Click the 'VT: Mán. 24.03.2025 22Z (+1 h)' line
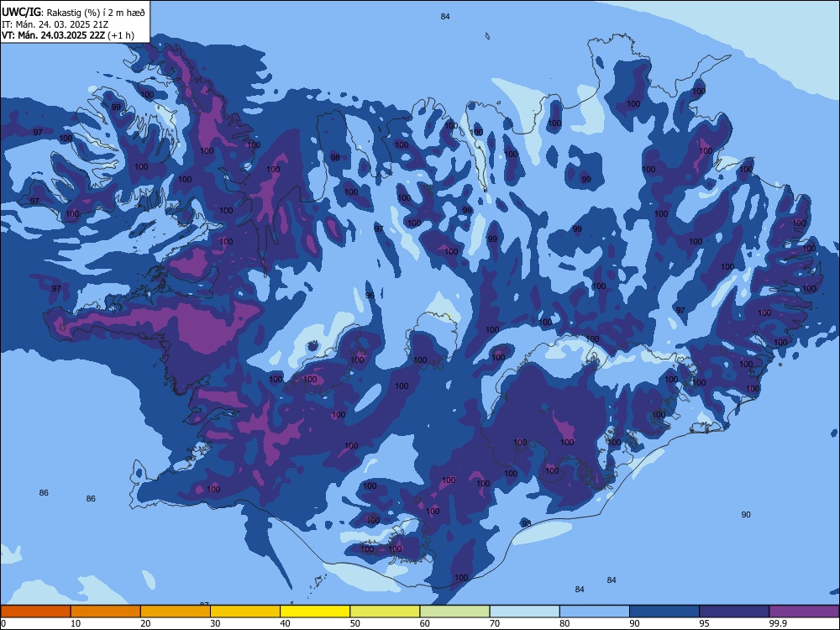Image resolution: width=840 pixels, height=630 pixels. 68,35
